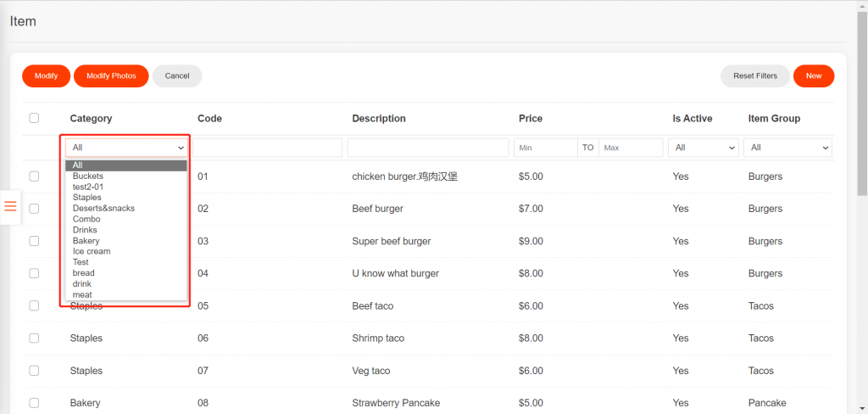This screenshot has width=868, height=414.
Task: Click the Min price input field
Action: coord(545,148)
